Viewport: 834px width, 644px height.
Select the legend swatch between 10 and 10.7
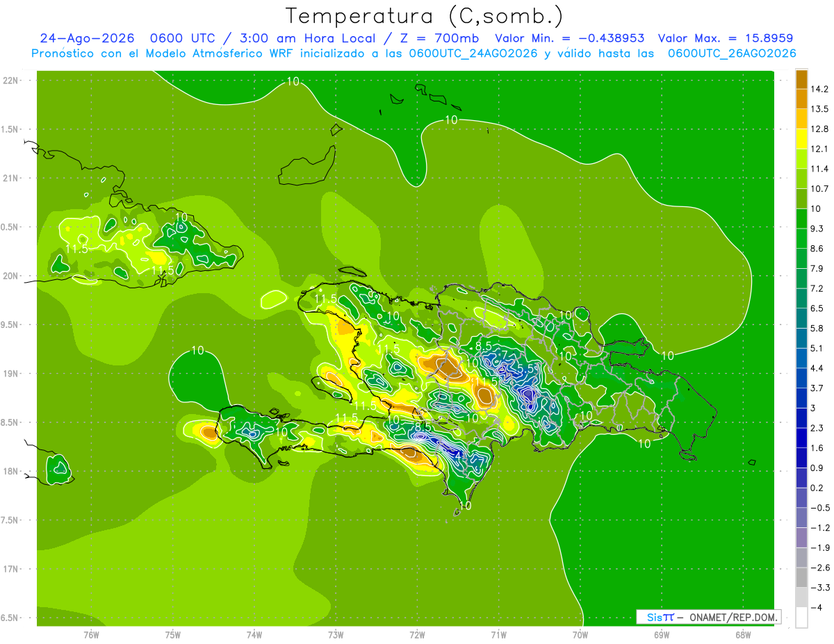(x=801, y=199)
